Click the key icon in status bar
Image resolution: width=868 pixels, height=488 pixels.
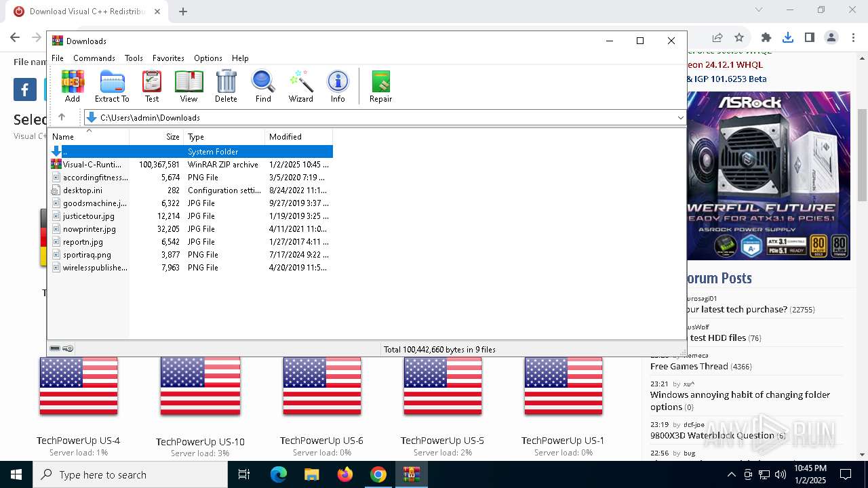(x=68, y=348)
